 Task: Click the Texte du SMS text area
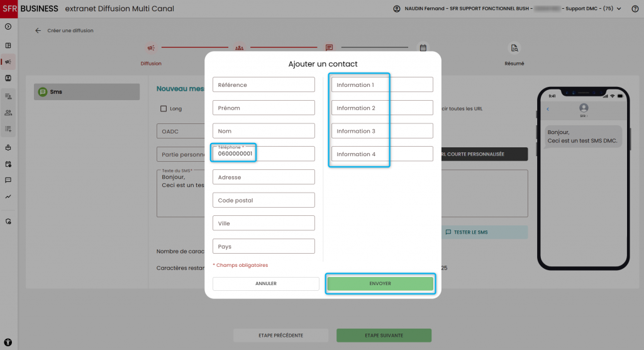tap(180, 193)
